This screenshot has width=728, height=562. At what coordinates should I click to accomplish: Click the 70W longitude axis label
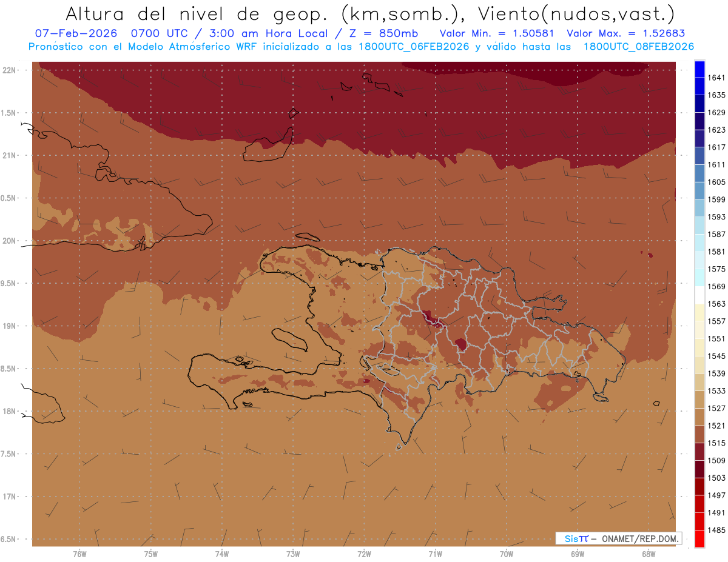click(507, 554)
